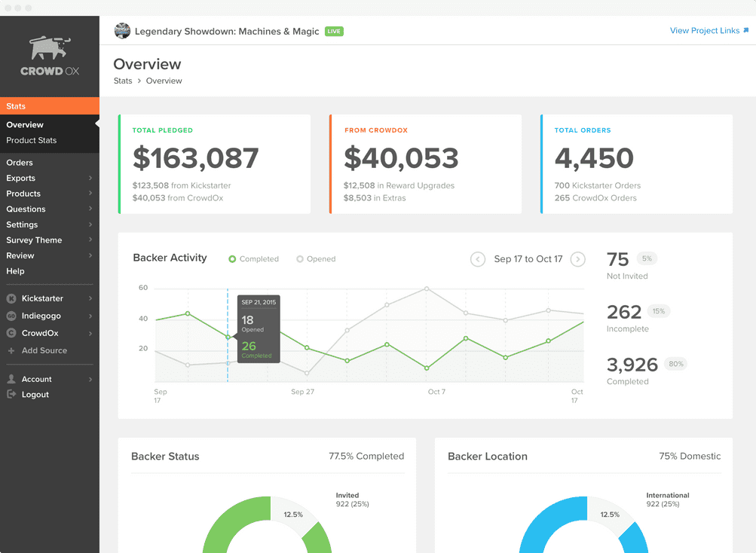The image size is (756, 553).
Task: Toggle the Opened series in Backer Activity
Action: click(316, 259)
